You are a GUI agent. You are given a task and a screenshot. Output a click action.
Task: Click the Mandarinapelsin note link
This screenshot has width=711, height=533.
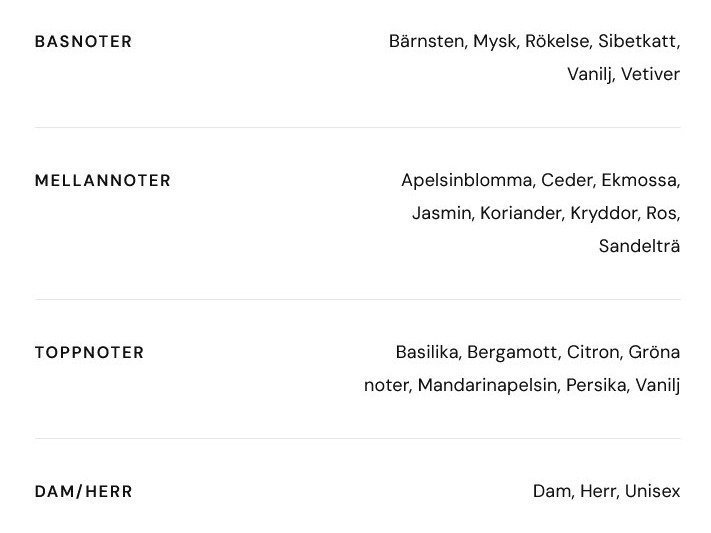(487, 385)
